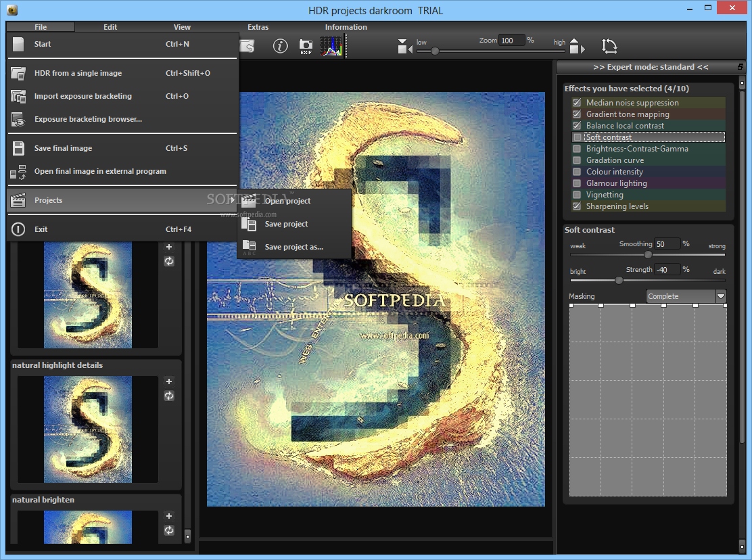
Task: Toggle Sharpening levels checkbox
Action: (577, 206)
